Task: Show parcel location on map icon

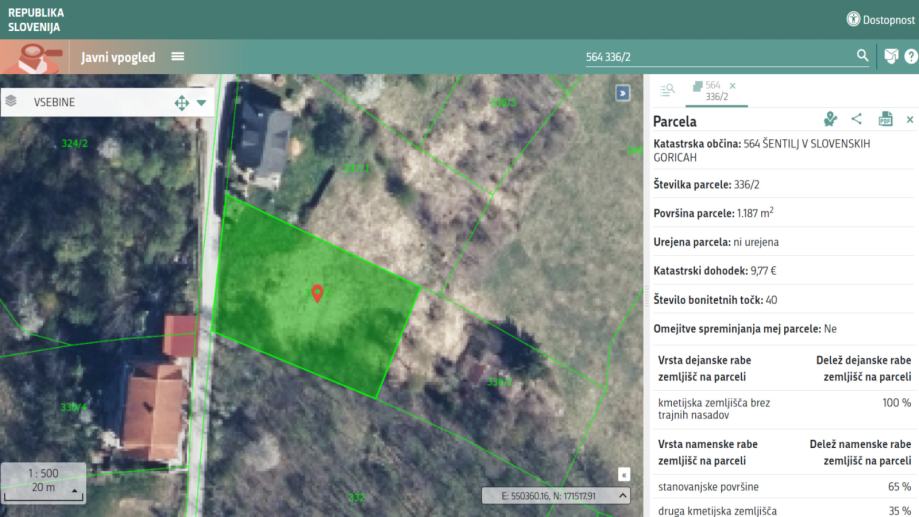Action: [x=830, y=119]
